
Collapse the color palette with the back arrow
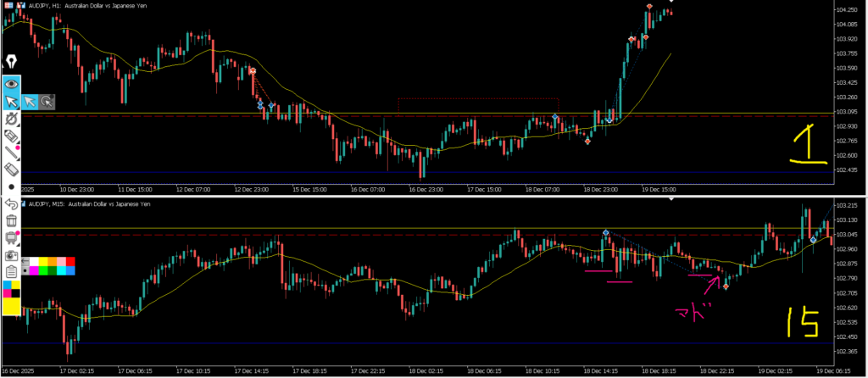[25, 261]
